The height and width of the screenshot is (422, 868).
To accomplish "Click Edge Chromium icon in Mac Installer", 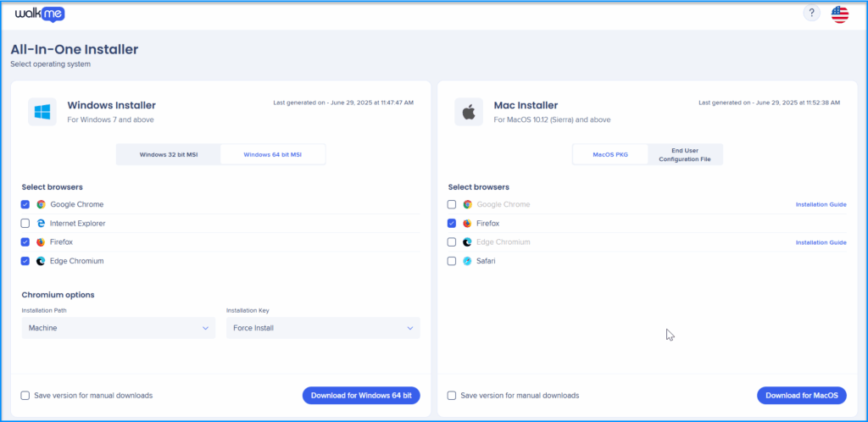I will point(467,242).
